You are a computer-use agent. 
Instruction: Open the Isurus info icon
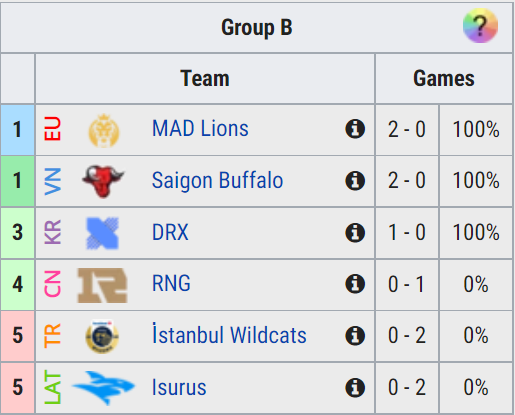pyautogui.click(x=355, y=388)
